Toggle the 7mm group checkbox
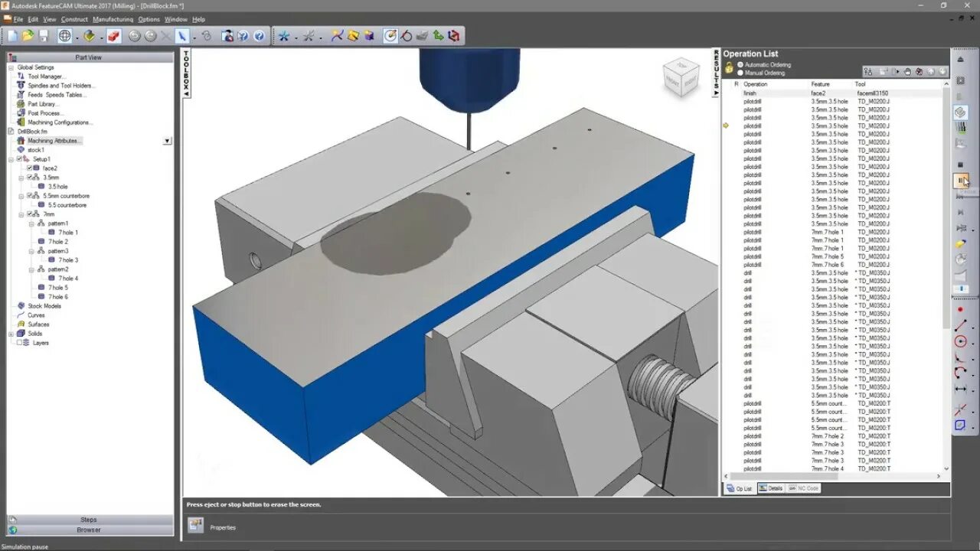The width and height of the screenshot is (980, 551). (x=30, y=214)
